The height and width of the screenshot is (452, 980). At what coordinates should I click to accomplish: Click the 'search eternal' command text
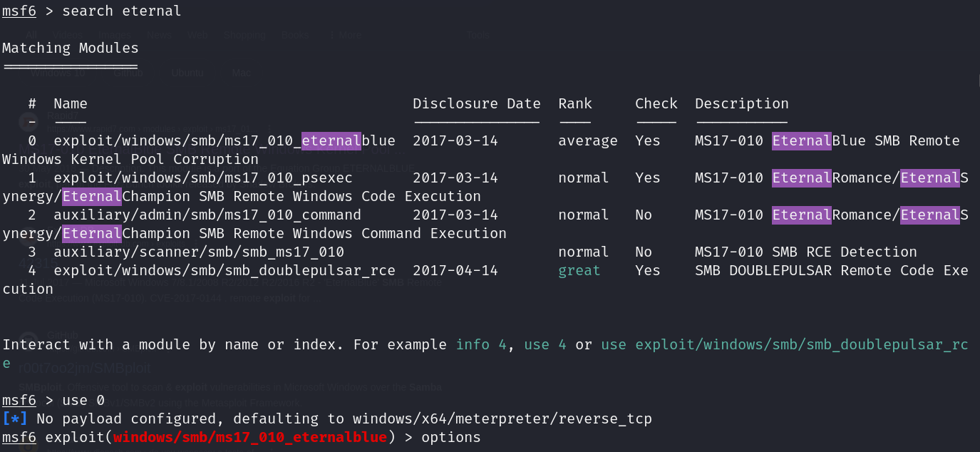click(x=121, y=11)
